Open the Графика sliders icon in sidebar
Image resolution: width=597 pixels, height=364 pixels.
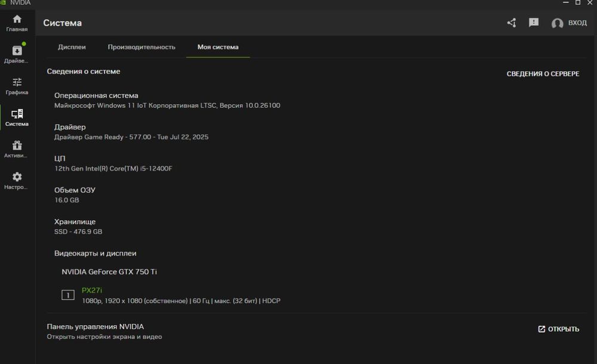(17, 82)
